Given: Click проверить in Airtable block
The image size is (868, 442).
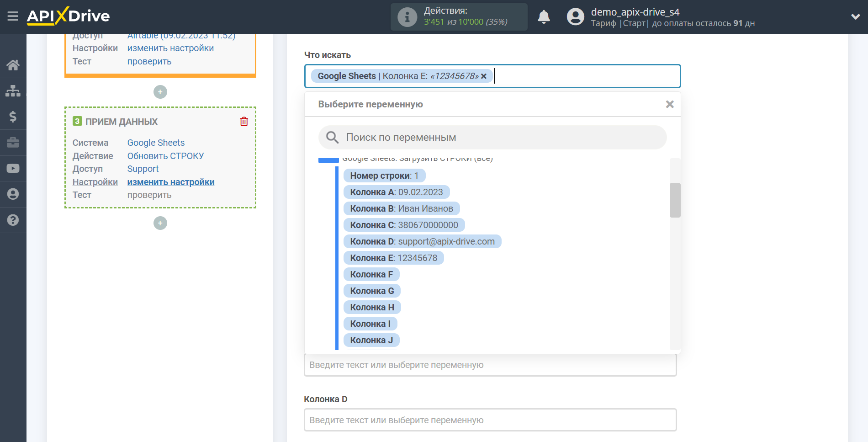Looking at the screenshot, I should [149, 61].
